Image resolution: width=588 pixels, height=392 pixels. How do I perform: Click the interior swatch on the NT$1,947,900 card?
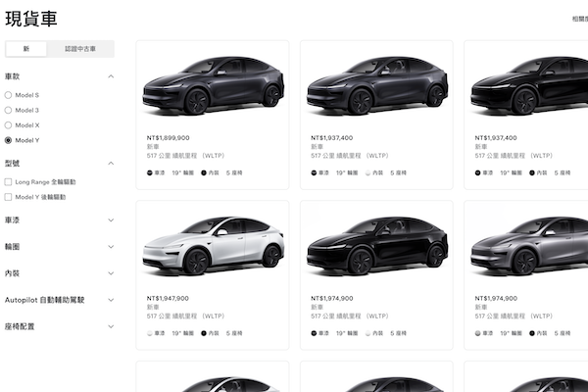pyautogui.click(x=204, y=333)
